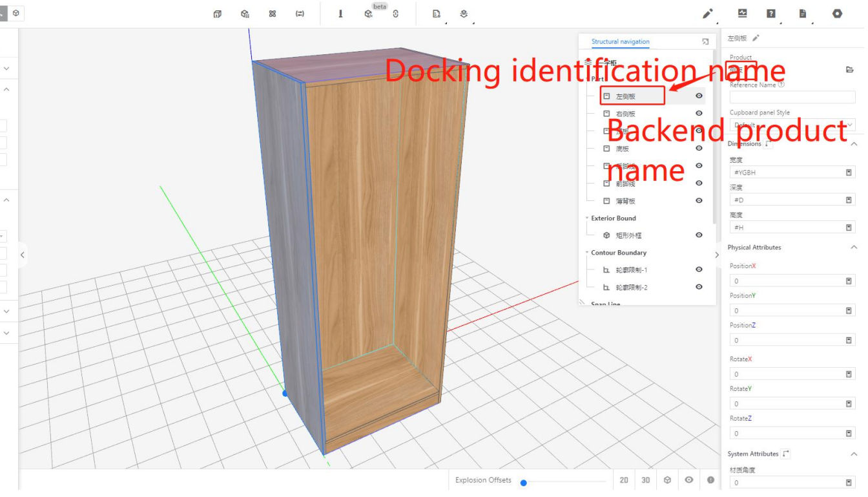Select the Structural navigation tab
The width and height of the screenshot is (868, 497).
click(620, 42)
